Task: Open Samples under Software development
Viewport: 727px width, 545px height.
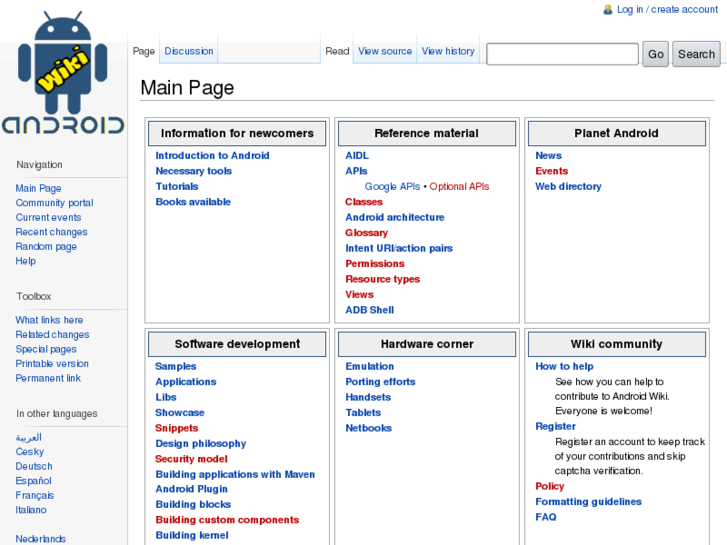Action: [x=176, y=366]
